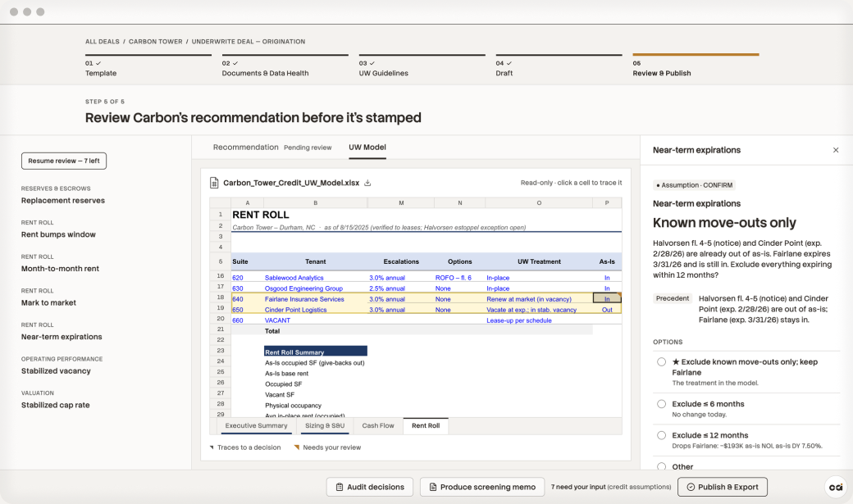Switch to the UW Model tab

(367, 148)
